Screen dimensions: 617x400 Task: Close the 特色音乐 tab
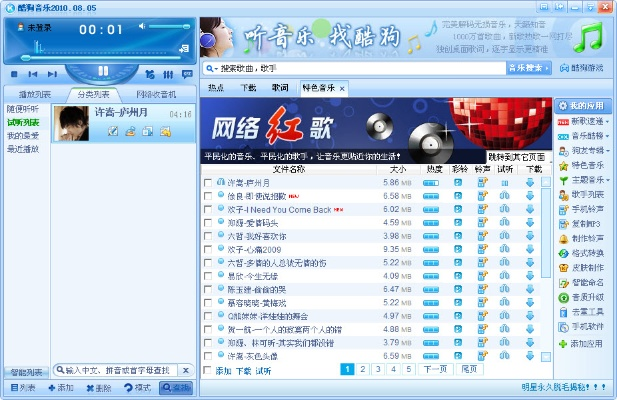[x=342, y=89]
